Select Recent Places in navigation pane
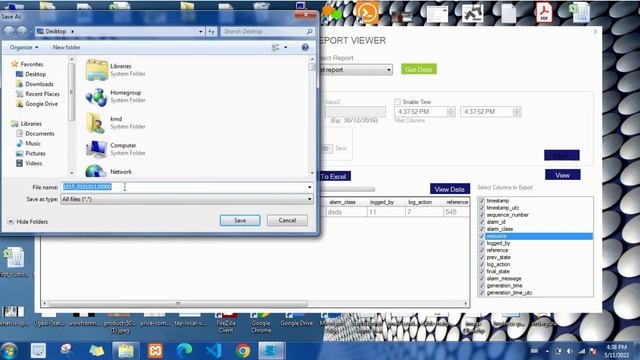This screenshot has width=640, height=360. tap(38, 94)
